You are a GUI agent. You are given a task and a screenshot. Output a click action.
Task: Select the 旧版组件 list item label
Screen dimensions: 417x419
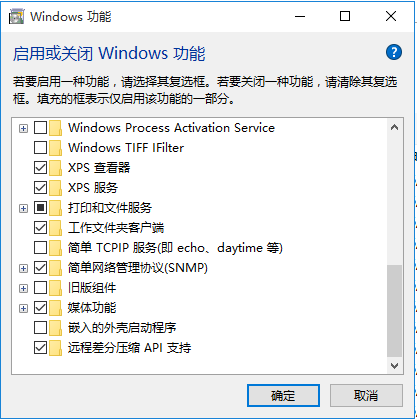point(92,288)
